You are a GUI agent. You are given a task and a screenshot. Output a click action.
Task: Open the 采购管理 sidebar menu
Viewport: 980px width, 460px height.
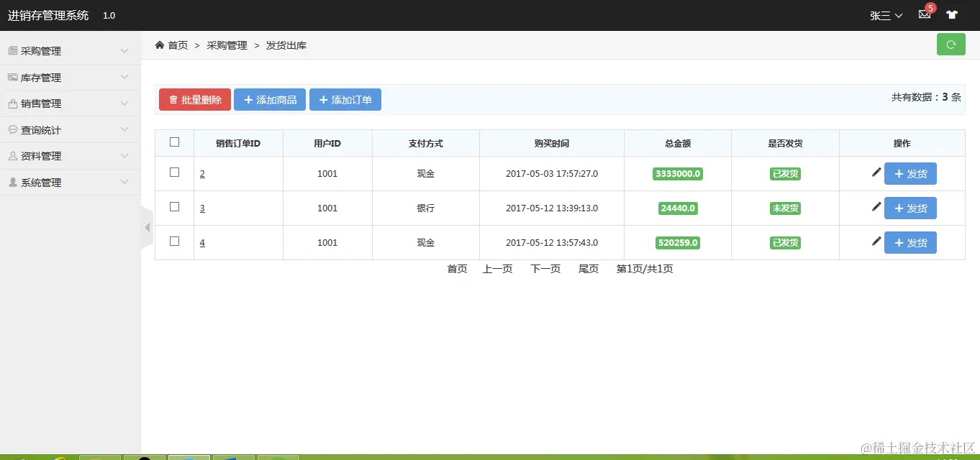coord(70,51)
